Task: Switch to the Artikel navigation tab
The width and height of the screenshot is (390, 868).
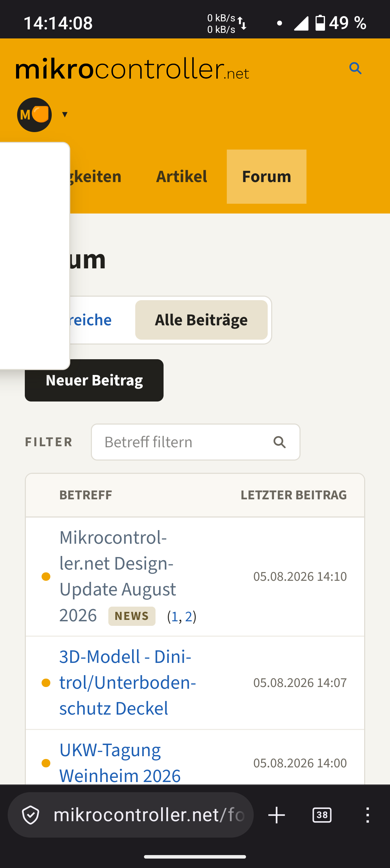Action: (x=181, y=176)
